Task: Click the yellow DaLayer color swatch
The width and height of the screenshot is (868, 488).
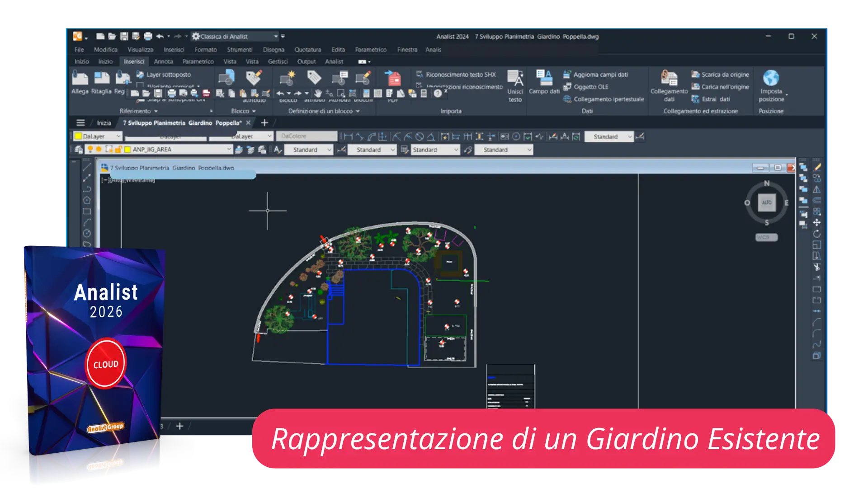Action: point(78,136)
